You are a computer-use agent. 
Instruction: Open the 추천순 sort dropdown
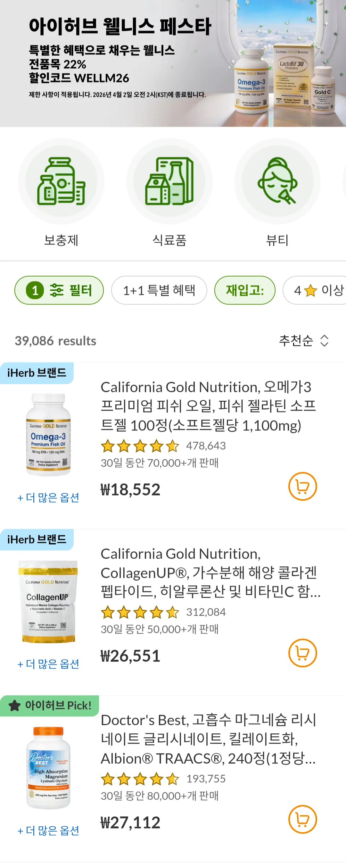coord(303,341)
